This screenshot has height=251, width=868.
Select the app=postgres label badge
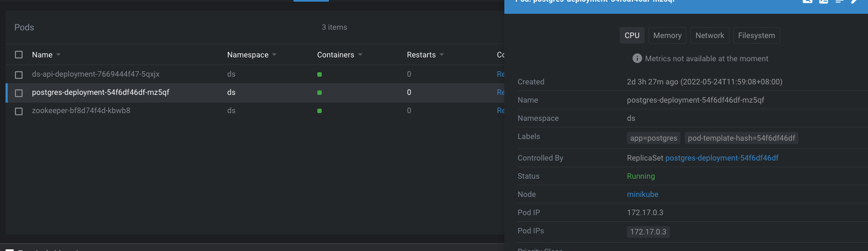coord(654,138)
